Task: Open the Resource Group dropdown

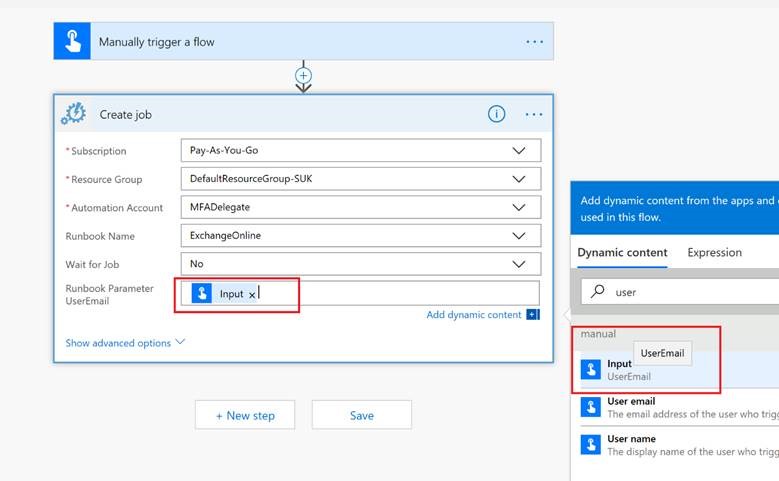Action: 518,179
